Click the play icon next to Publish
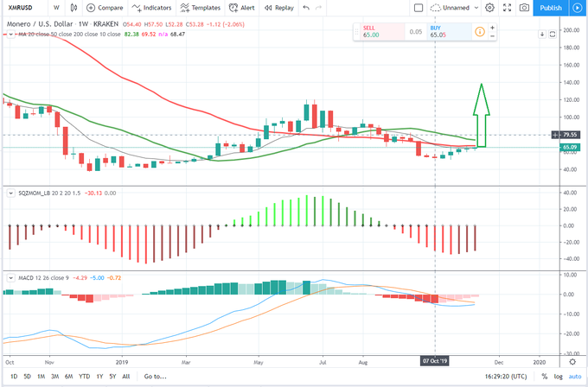Screen dimensions: 588x387 (x=577, y=8)
